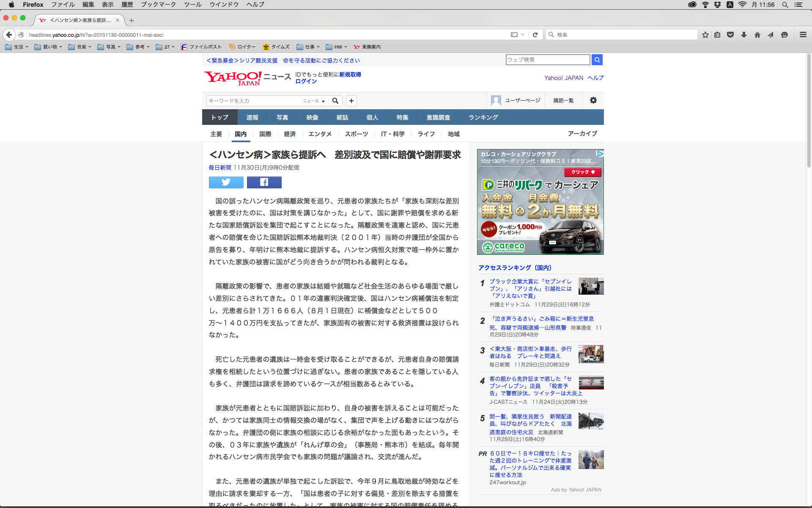The image size is (812, 508).
Task: Open Firefox downloads arrow icon
Action: [x=744, y=35]
